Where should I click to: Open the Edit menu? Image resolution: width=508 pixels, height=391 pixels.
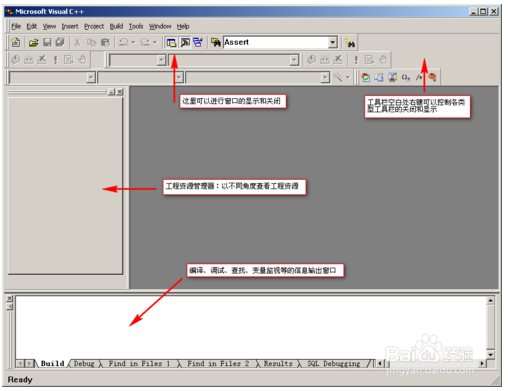pyautogui.click(x=32, y=26)
